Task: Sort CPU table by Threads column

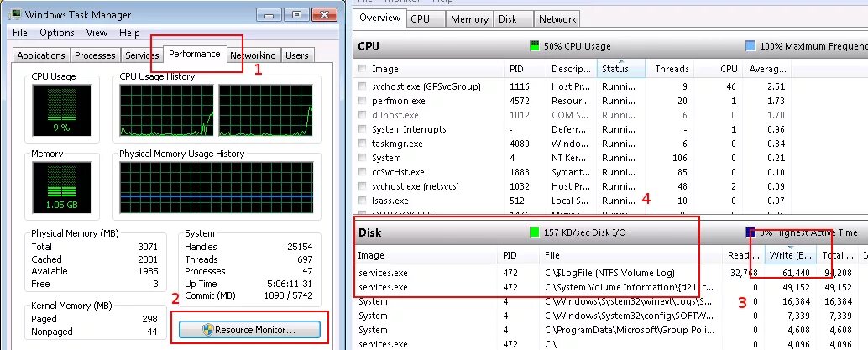Action: click(x=669, y=69)
